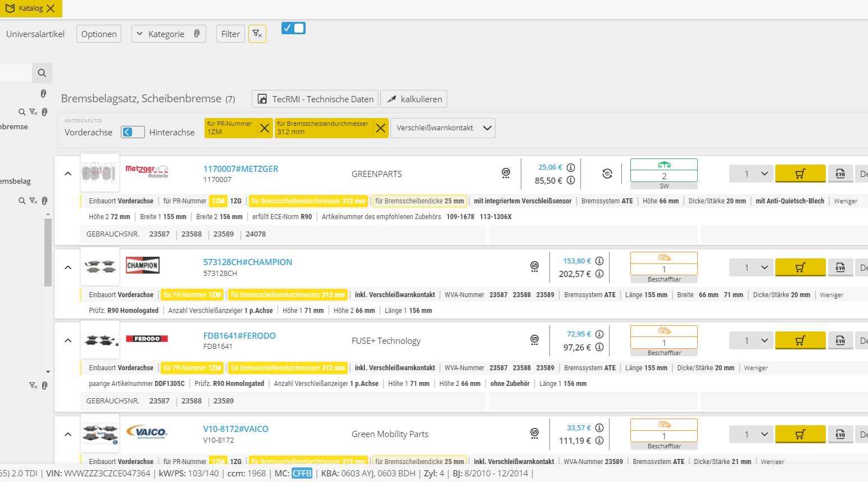Click Weniger in CHAMPION attributes
Image resolution: width=868 pixels, height=482 pixels.
[x=831, y=295]
